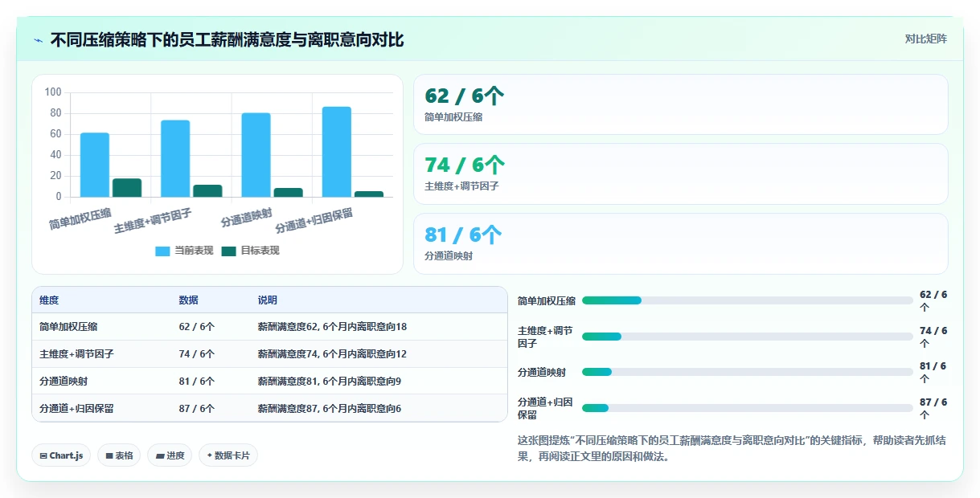
Task: Click text 薪酬满意度74, 6个月内离职意向12
Action: 332,353
